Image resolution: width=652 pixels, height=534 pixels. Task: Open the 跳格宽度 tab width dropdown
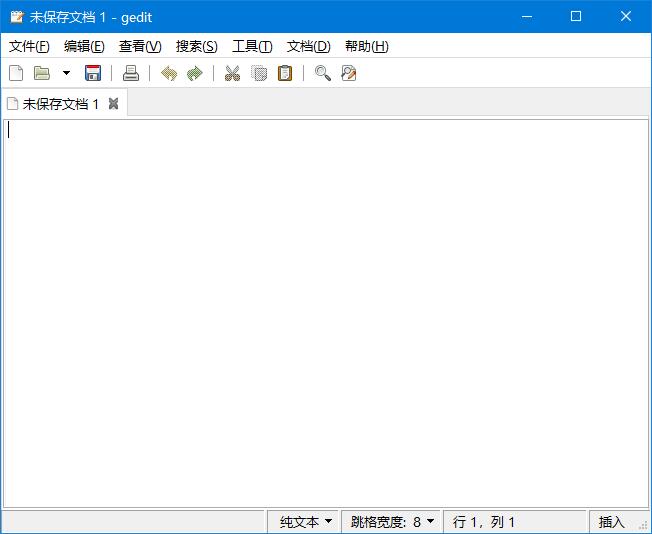tap(392, 522)
